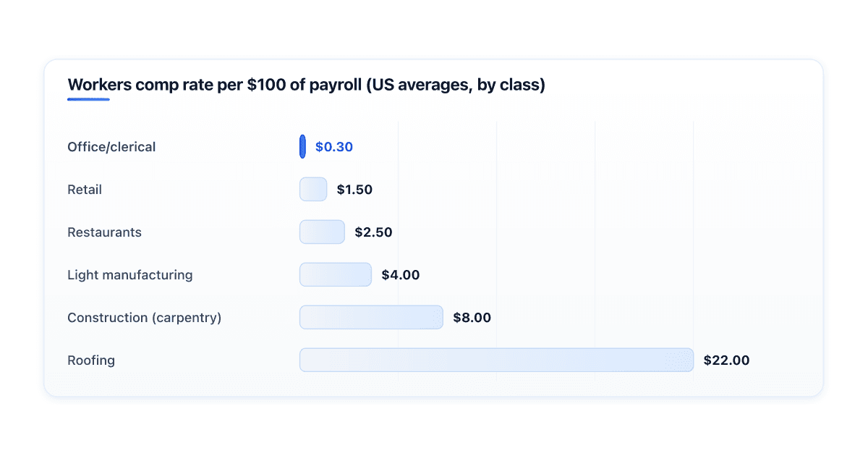
Task: Select the Retail category label
Action: point(85,190)
